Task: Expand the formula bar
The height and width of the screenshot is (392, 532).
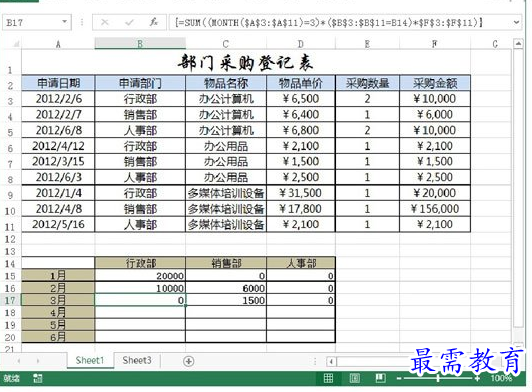Action: click(516, 22)
